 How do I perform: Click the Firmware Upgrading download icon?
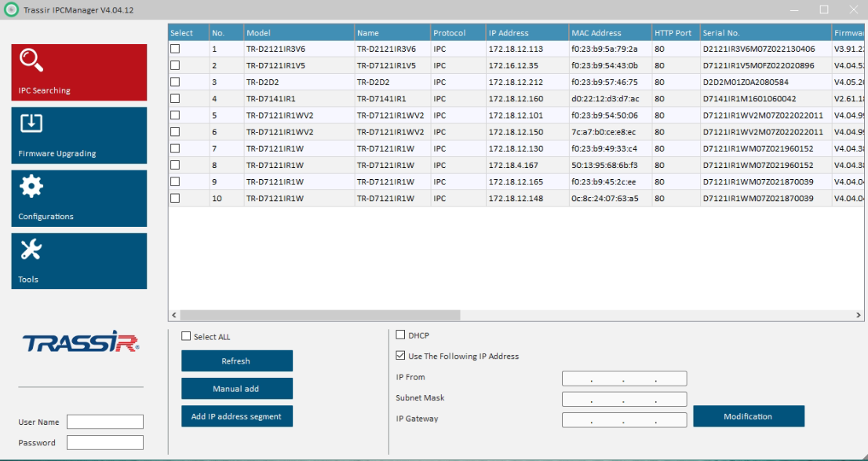(31, 123)
